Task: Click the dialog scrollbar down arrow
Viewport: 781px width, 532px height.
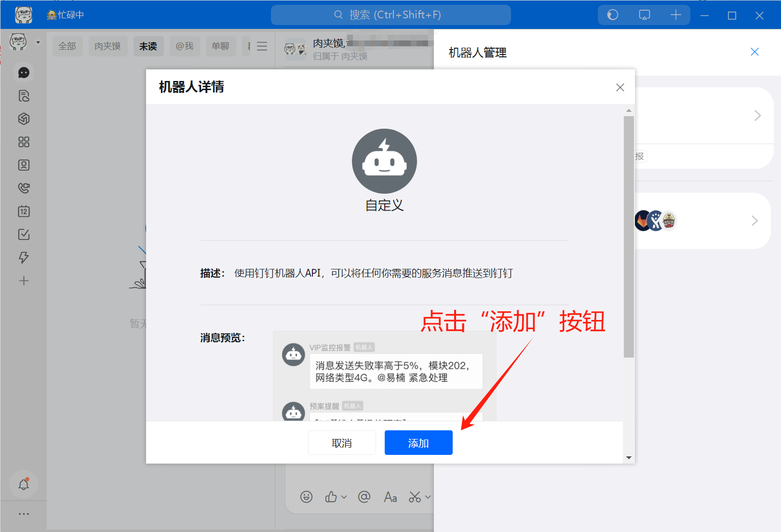Action: click(x=629, y=458)
